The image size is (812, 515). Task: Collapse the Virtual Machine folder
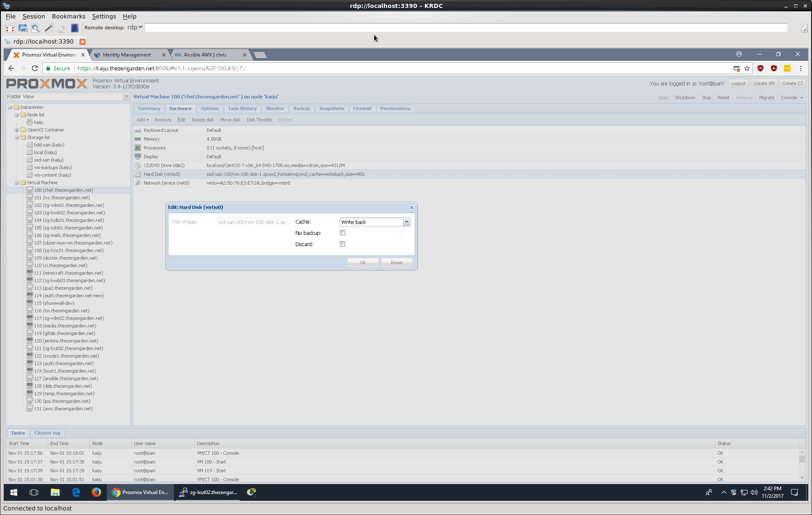16,183
